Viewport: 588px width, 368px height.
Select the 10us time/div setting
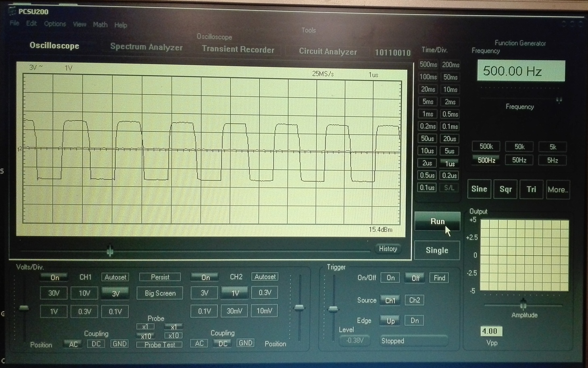coord(427,151)
